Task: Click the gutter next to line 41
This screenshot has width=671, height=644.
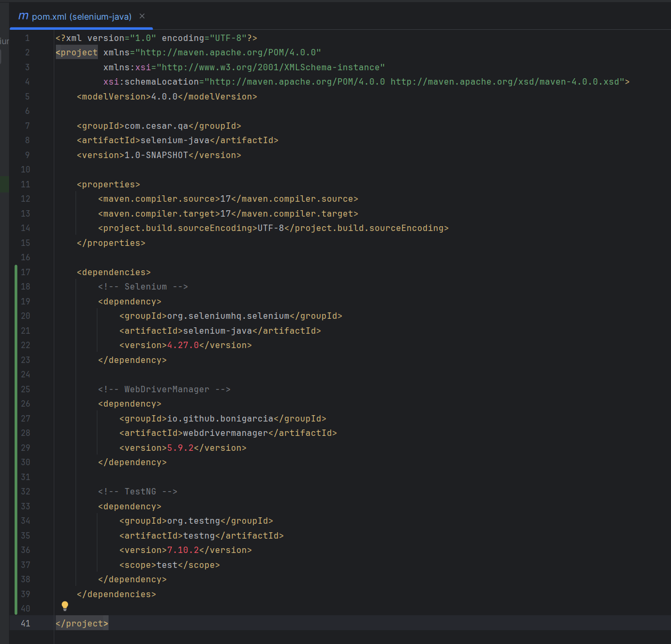Action: [26, 623]
